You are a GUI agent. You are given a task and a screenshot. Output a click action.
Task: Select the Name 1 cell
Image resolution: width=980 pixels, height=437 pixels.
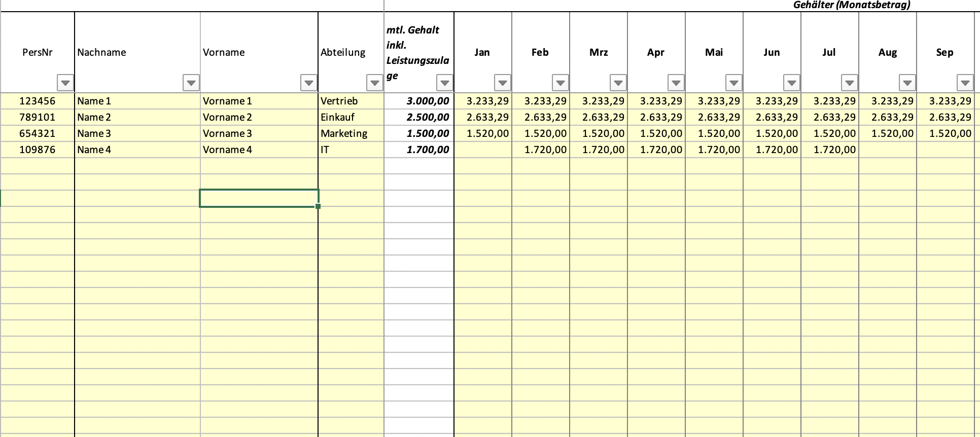137,101
